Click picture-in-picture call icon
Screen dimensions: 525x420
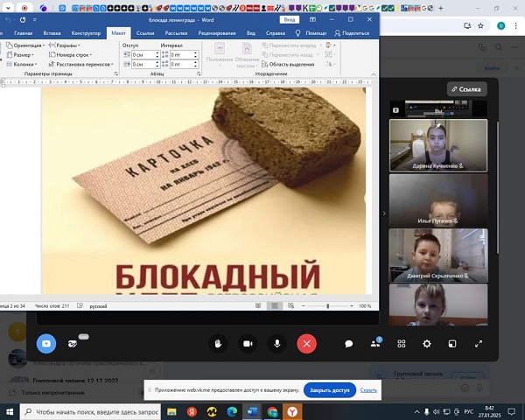pos(452,344)
